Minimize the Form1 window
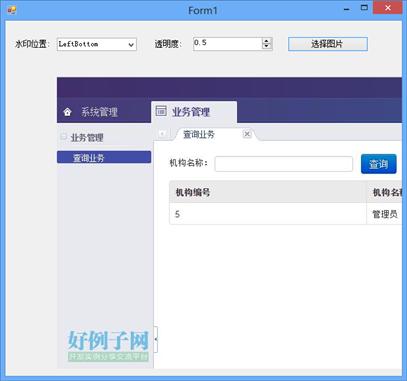The width and height of the screenshot is (407, 381). click(x=347, y=9)
